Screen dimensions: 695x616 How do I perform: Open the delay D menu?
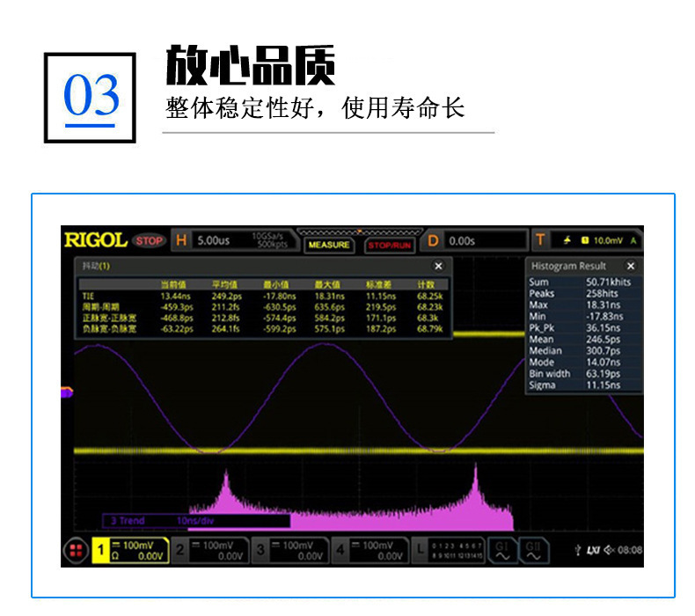click(433, 241)
